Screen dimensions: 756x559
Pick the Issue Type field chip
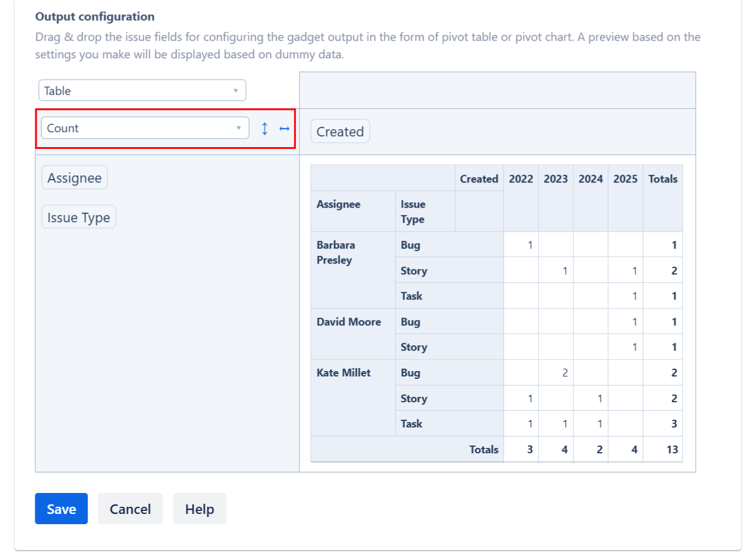pos(79,217)
